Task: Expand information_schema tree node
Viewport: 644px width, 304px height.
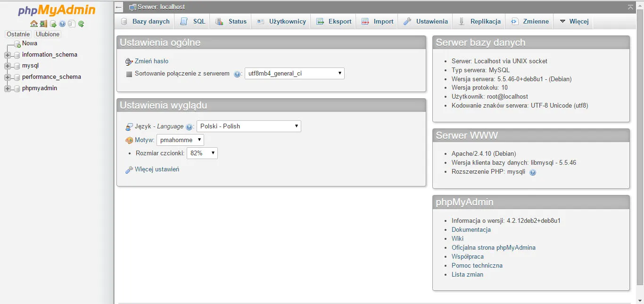Action: [x=8, y=55]
